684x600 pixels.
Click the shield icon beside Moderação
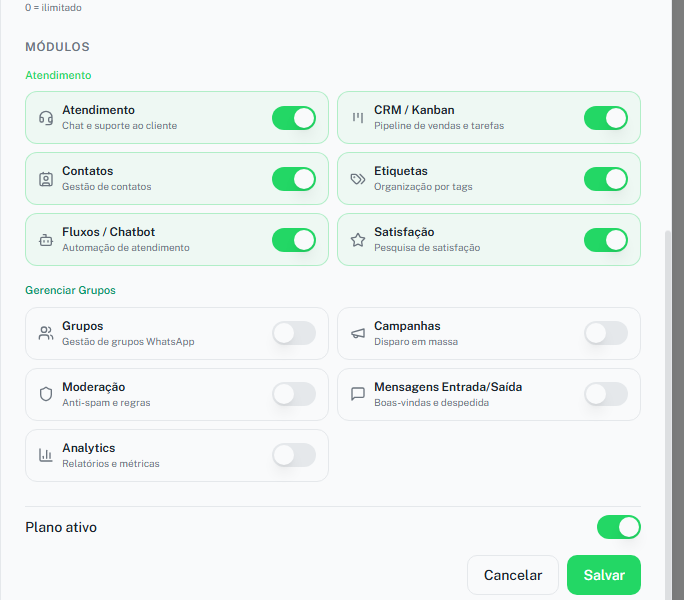pyautogui.click(x=46, y=395)
